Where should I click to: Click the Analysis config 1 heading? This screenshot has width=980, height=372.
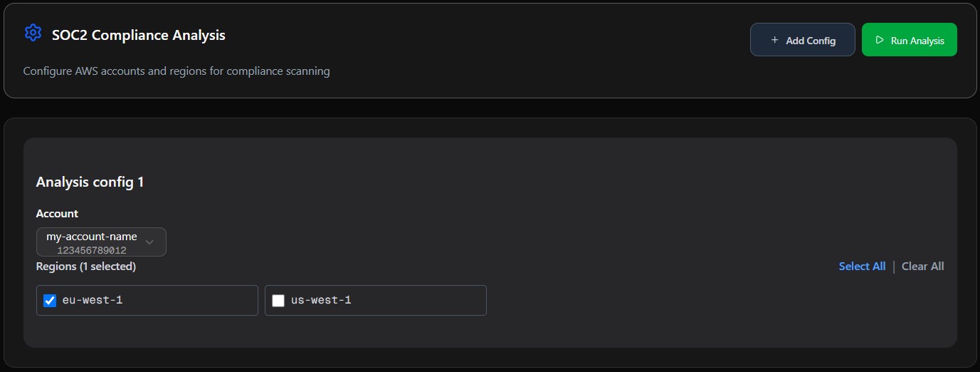(90, 182)
